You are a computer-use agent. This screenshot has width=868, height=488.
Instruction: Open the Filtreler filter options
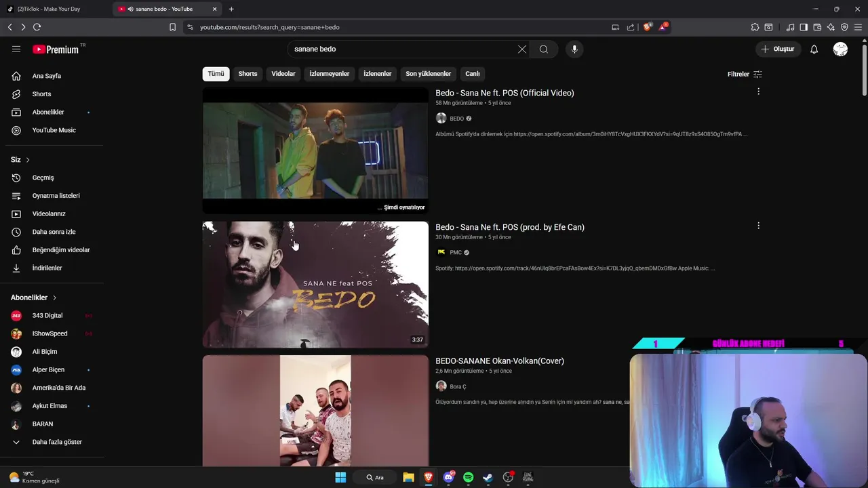745,74
